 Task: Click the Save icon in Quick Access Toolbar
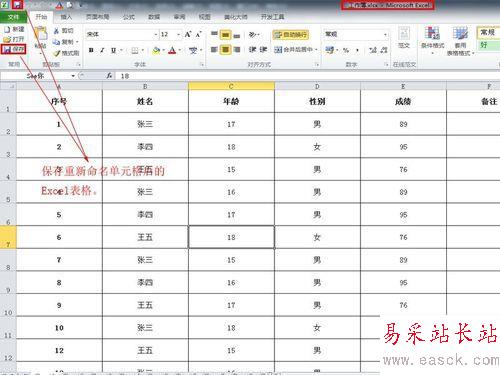17,5
